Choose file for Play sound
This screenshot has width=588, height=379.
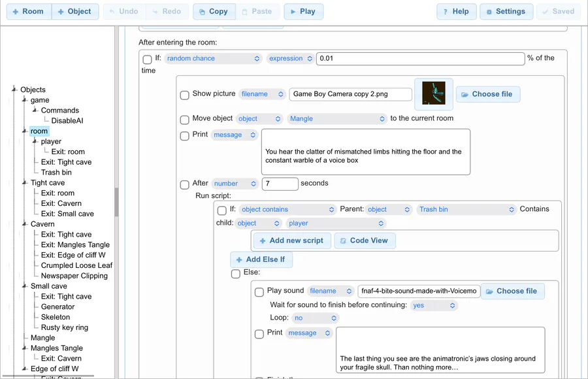(x=512, y=291)
